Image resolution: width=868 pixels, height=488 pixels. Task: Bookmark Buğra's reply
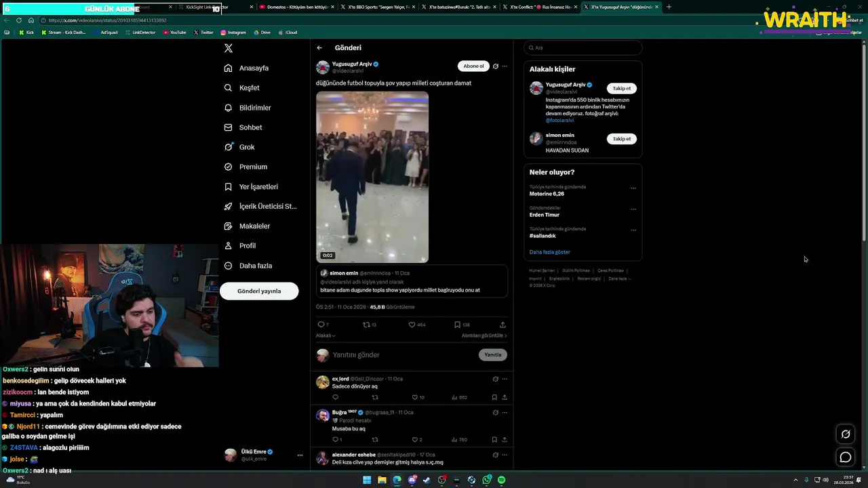[494, 439]
